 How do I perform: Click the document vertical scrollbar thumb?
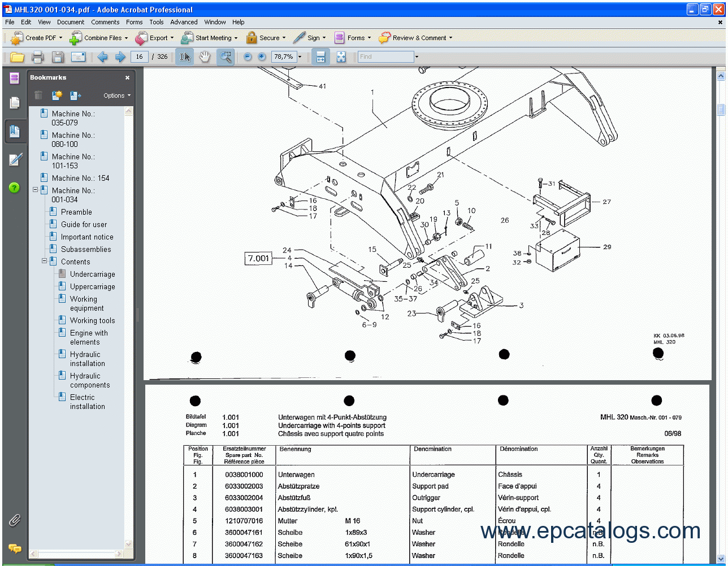(721, 110)
